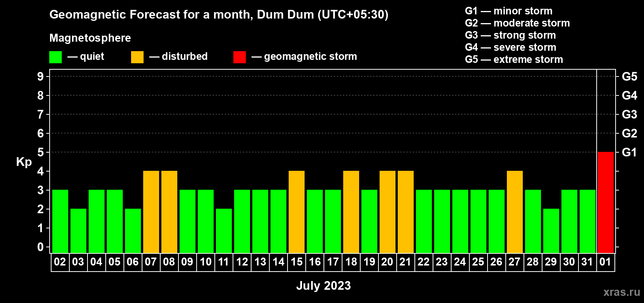Click date label 16 on the axis
This screenshot has height=303, width=644.
click(315, 262)
